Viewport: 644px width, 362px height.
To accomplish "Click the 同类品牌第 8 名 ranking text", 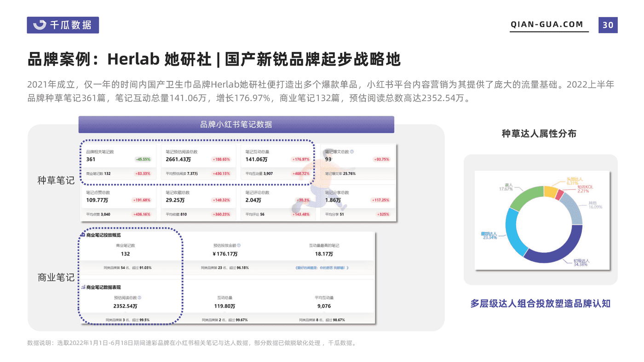I will (x=322, y=320).
